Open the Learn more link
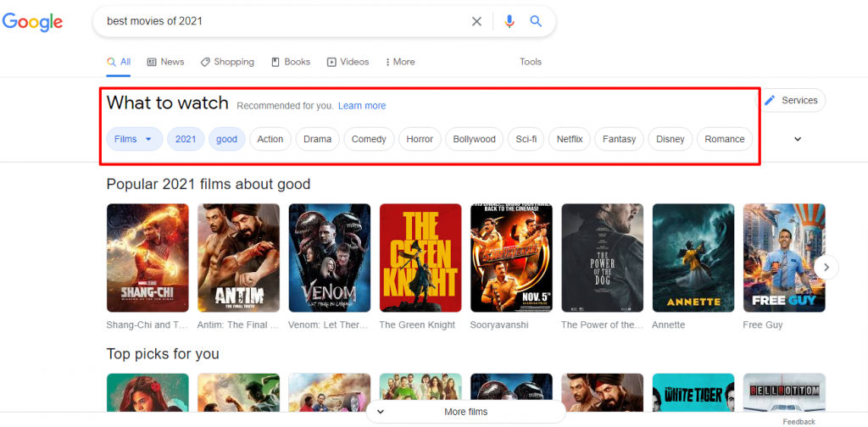 tap(362, 106)
